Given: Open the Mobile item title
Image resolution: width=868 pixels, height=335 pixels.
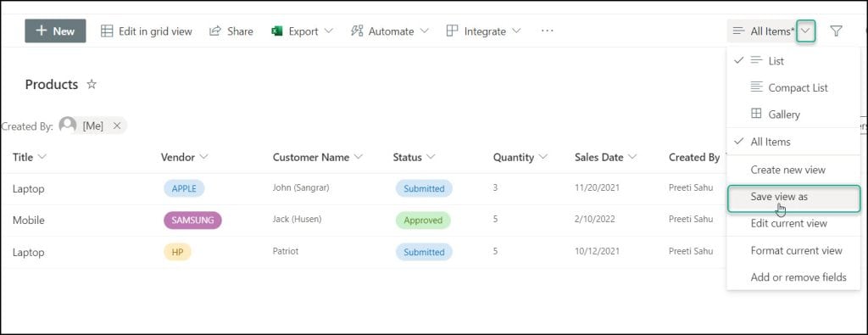Looking at the screenshot, I should 28,221.
